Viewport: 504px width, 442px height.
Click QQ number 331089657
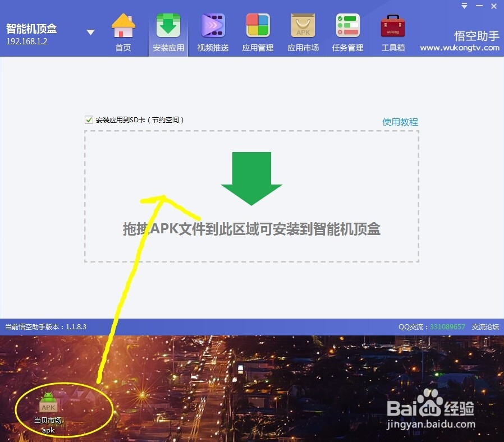(x=447, y=326)
